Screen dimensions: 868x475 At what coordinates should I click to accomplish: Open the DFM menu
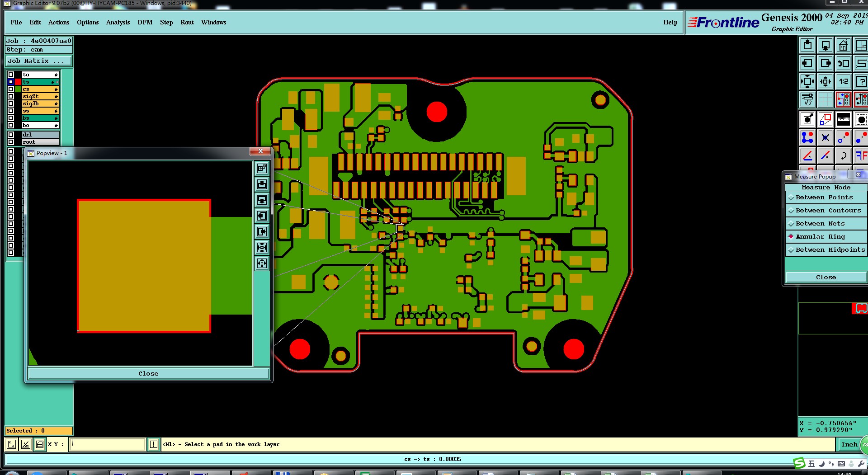coord(145,22)
